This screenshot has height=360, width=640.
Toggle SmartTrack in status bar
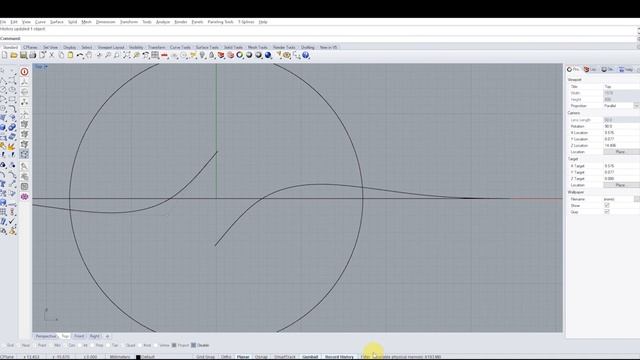(284, 357)
